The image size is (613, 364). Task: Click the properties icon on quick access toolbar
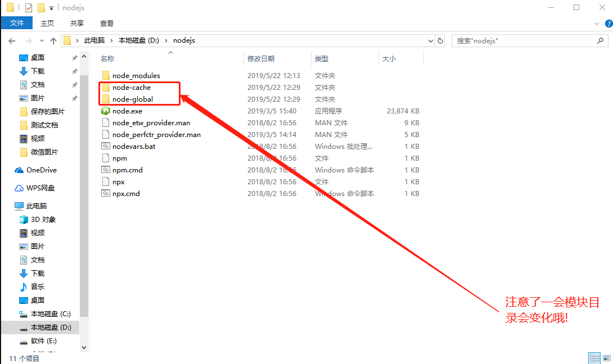pyautogui.click(x=29, y=7)
